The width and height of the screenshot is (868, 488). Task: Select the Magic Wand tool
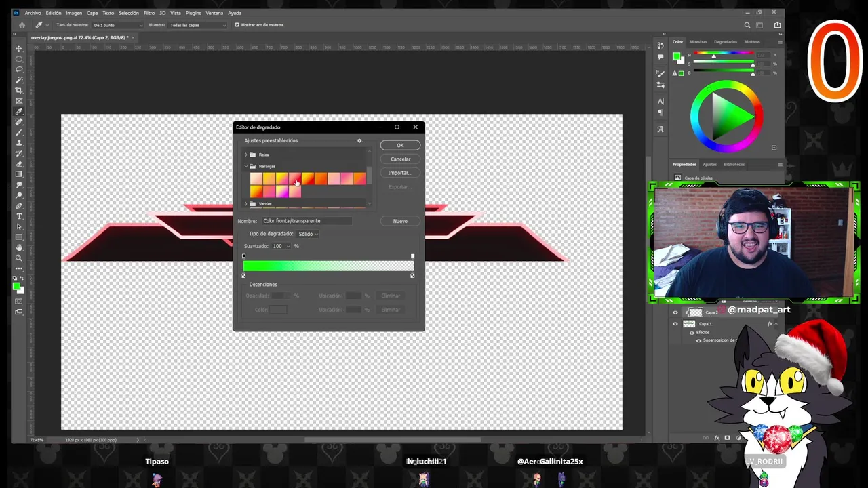coord(19,80)
